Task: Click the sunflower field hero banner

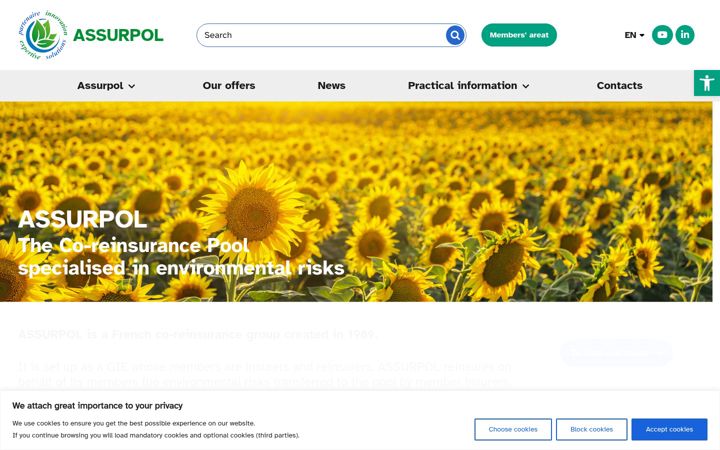Action: click(x=356, y=202)
